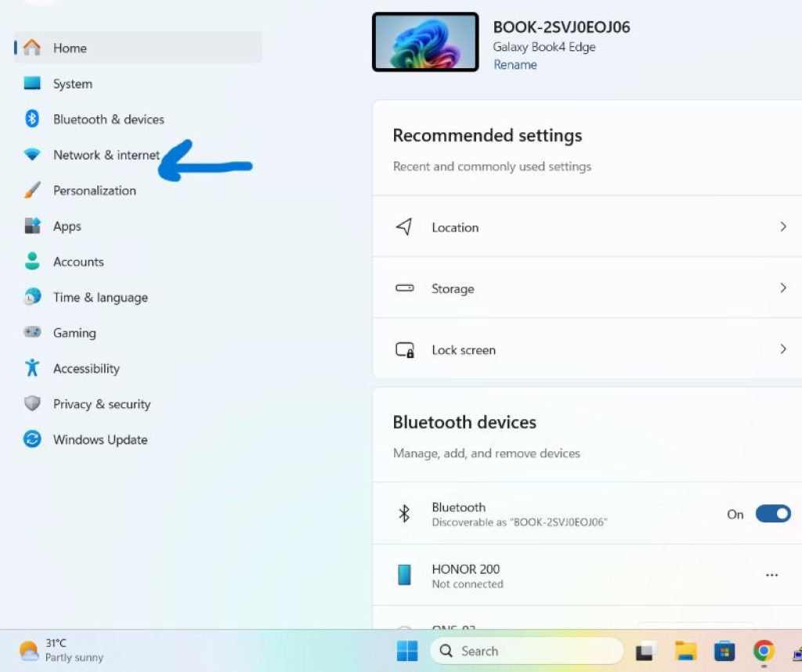This screenshot has height=672, width=802.
Task: Click the Storage drive icon
Action: click(x=404, y=288)
